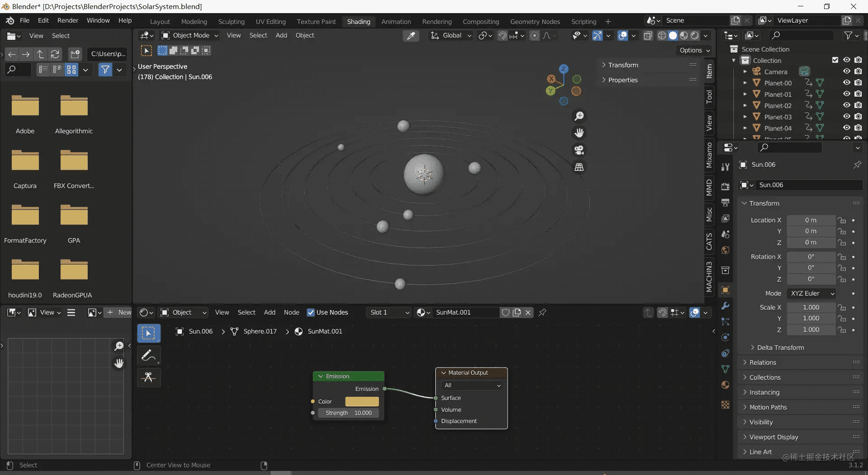Click the Options button in the viewport
This screenshot has height=475, width=868.
(x=694, y=50)
